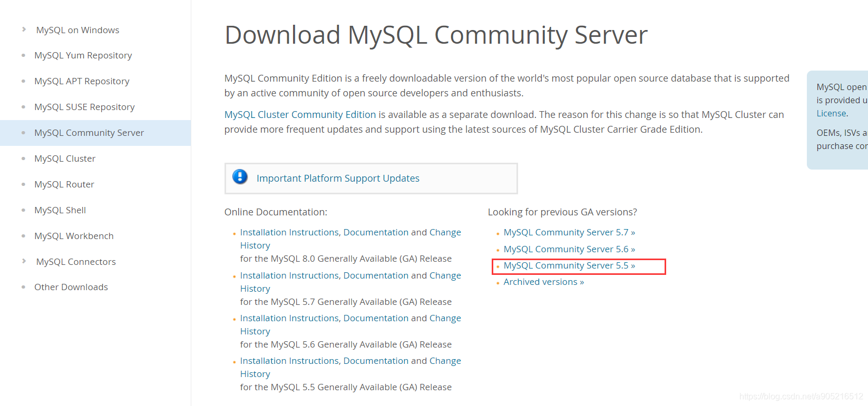Image resolution: width=868 pixels, height=406 pixels.
Task: Click the Download MySQL Community Server heading
Action: pos(436,35)
